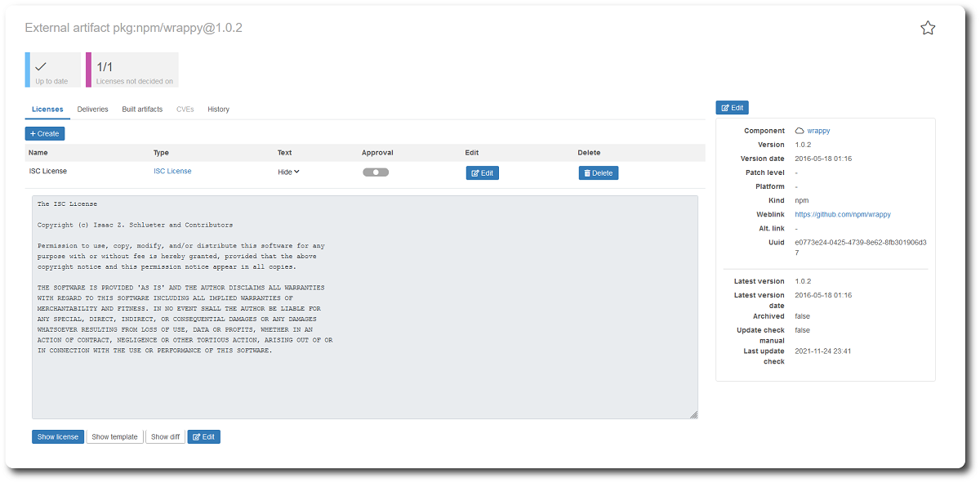Image resolution: width=980 pixels, height=483 pixels.
Task: Toggle approval for ISC License
Action: pyautogui.click(x=376, y=172)
